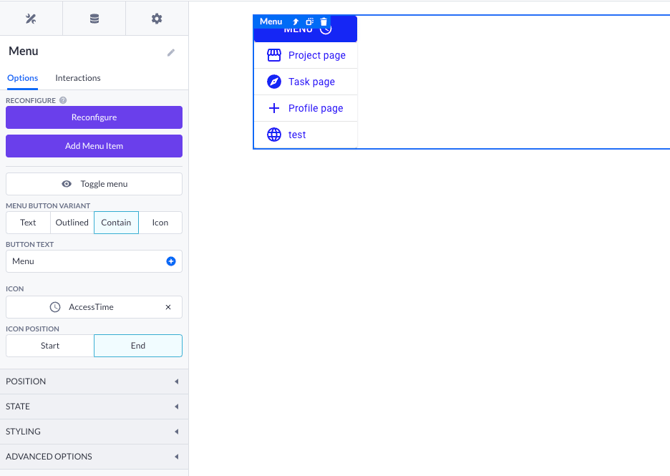Open the settings gear tab
This screenshot has width=670, height=476.
click(157, 18)
